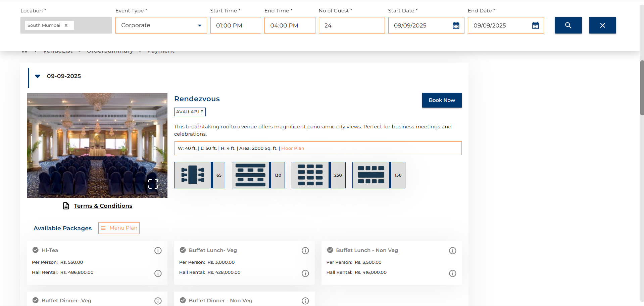
Task: Expand the venue image to fullscreen
Action: pyautogui.click(x=153, y=184)
